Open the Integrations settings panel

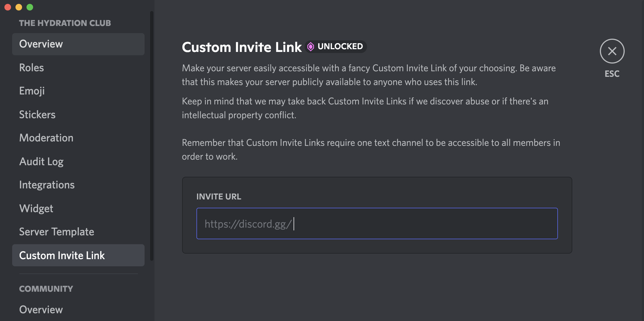(47, 185)
